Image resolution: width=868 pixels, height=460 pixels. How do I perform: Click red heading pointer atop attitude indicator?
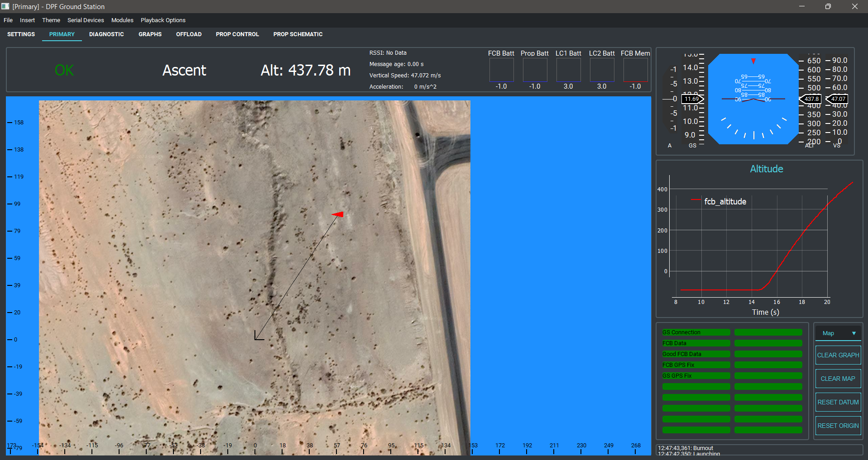pyautogui.click(x=753, y=61)
